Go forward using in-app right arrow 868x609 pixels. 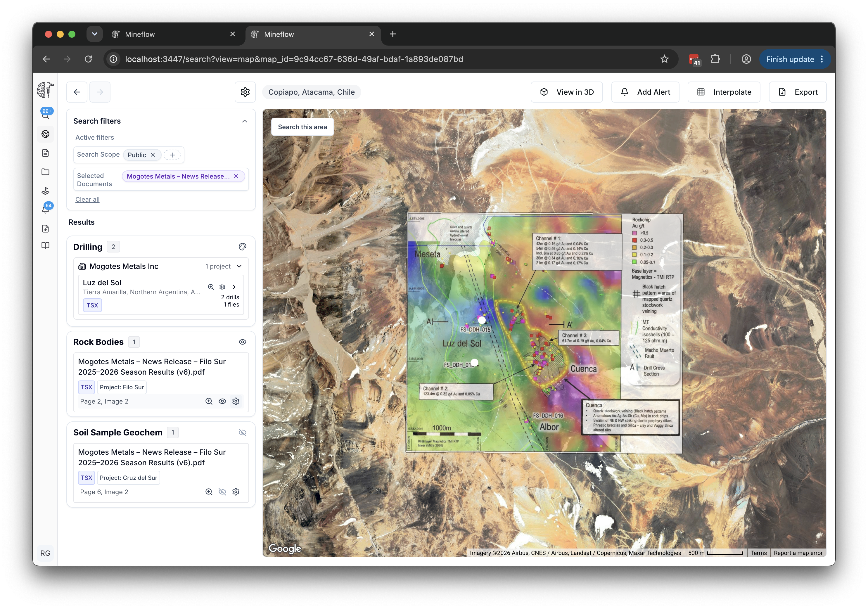(100, 92)
